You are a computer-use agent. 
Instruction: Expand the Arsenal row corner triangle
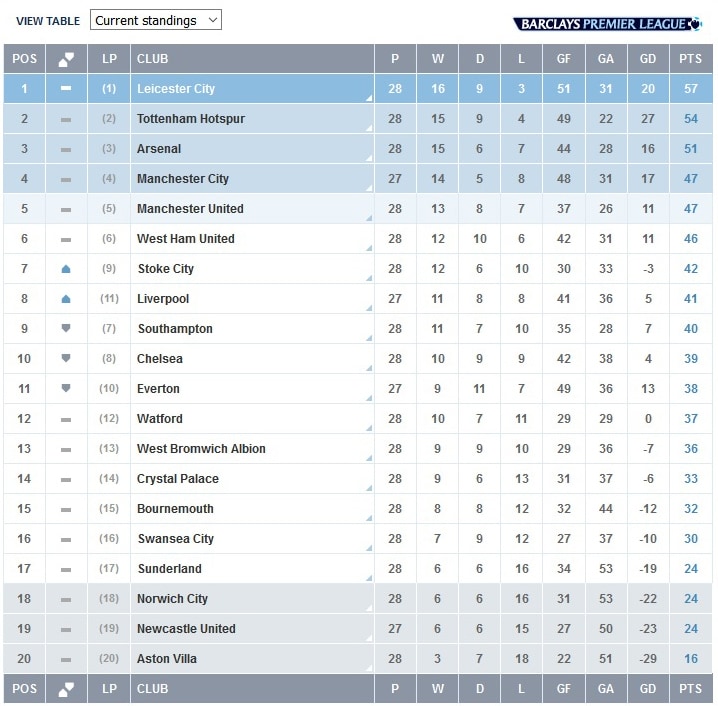click(370, 158)
